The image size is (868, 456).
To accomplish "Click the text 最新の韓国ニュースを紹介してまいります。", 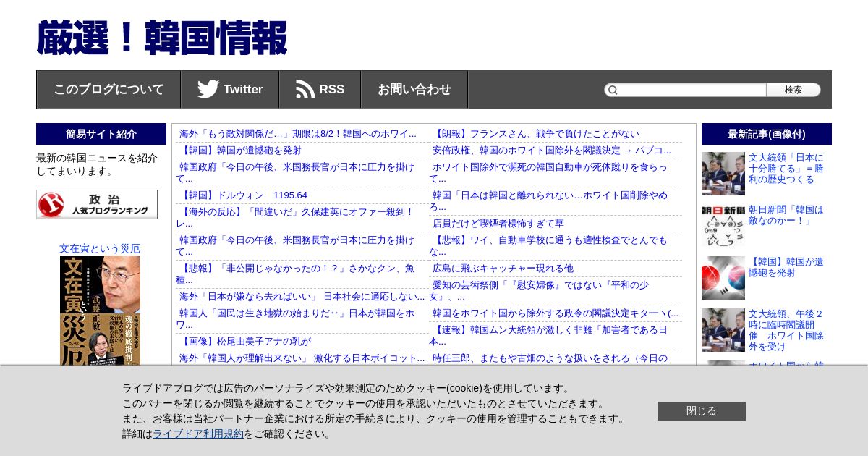I will 97,165.
